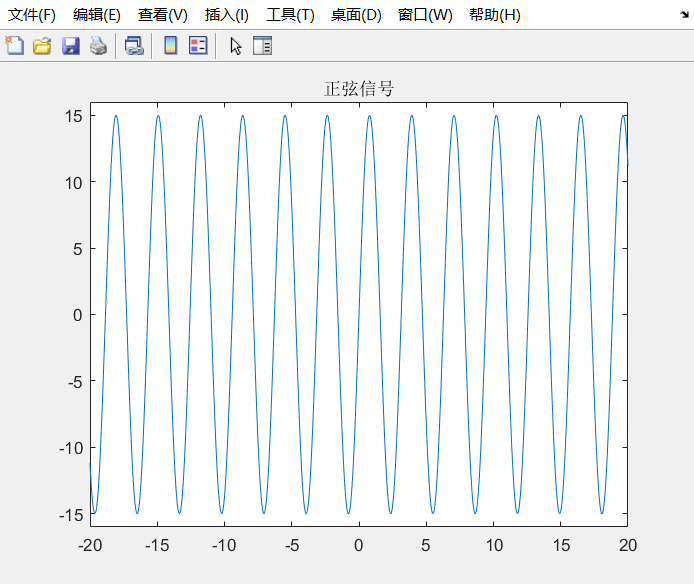Open the 帮助(H) menu
694x584 pixels.
coord(494,15)
